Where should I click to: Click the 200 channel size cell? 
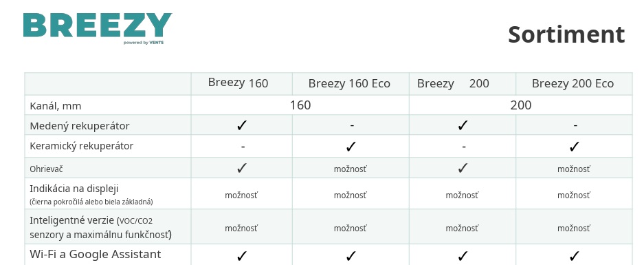(521, 105)
